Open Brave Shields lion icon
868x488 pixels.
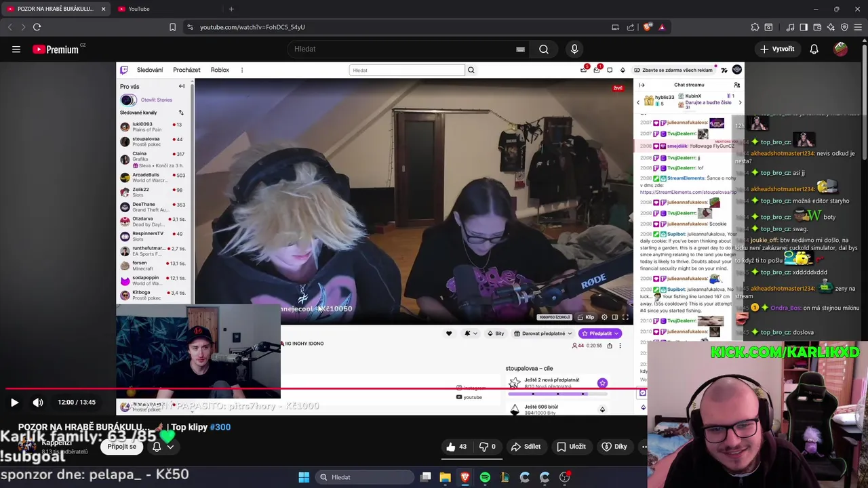pos(648,27)
